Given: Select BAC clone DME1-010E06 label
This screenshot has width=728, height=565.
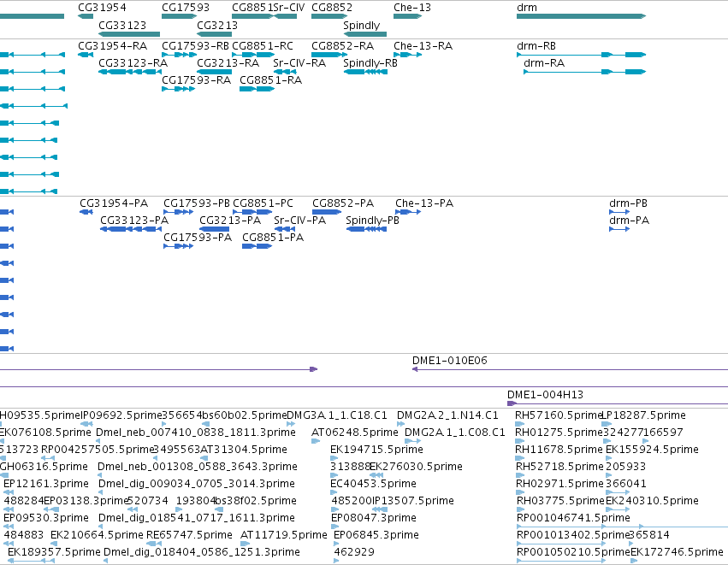Looking at the screenshot, I should [x=449, y=361].
